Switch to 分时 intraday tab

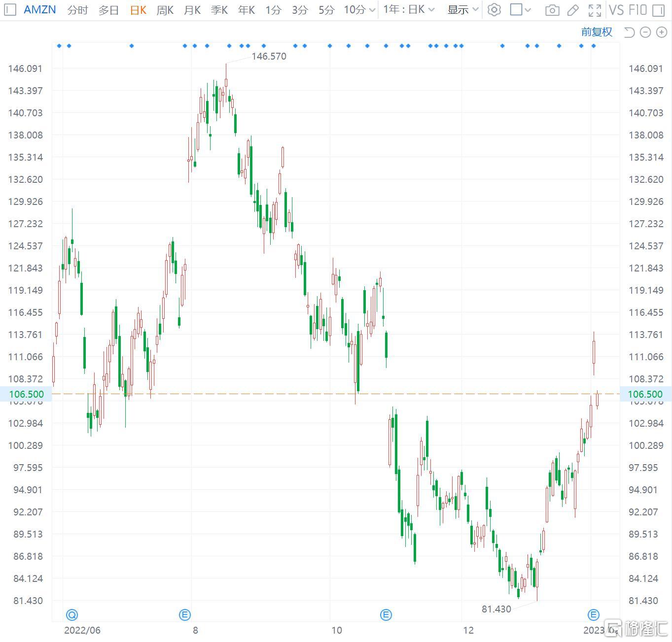click(x=78, y=10)
